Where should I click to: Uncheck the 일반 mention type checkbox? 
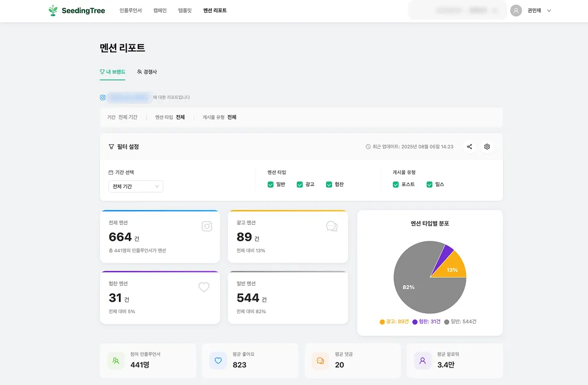[x=270, y=184]
